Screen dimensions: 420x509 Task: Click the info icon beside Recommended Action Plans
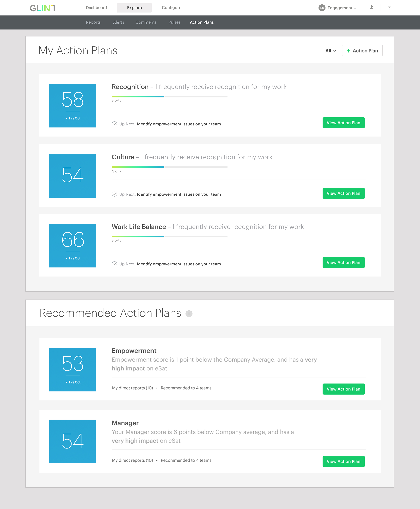189,314
